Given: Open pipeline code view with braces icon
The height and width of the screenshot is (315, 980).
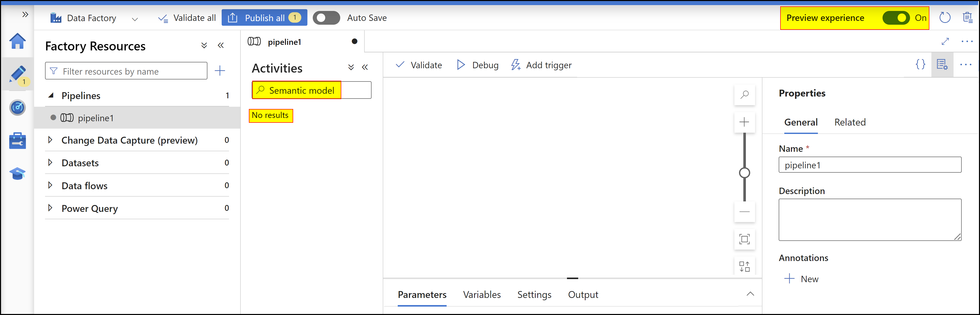Looking at the screenshot, I should point(920,65).
